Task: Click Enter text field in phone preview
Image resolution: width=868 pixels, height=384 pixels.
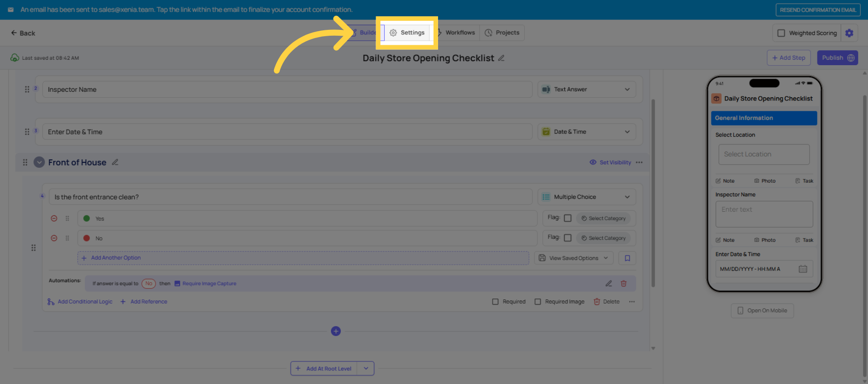Action: click(x=764, y=214)
